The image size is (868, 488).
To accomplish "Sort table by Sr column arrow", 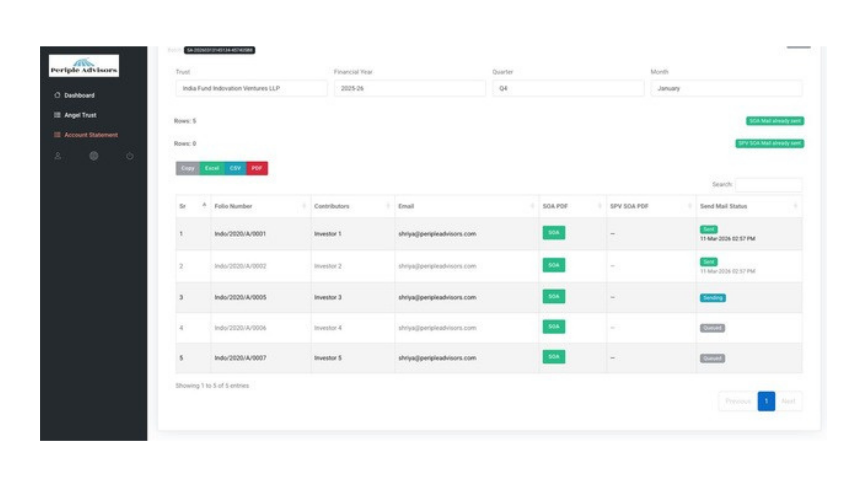I will tap(204, 206).
